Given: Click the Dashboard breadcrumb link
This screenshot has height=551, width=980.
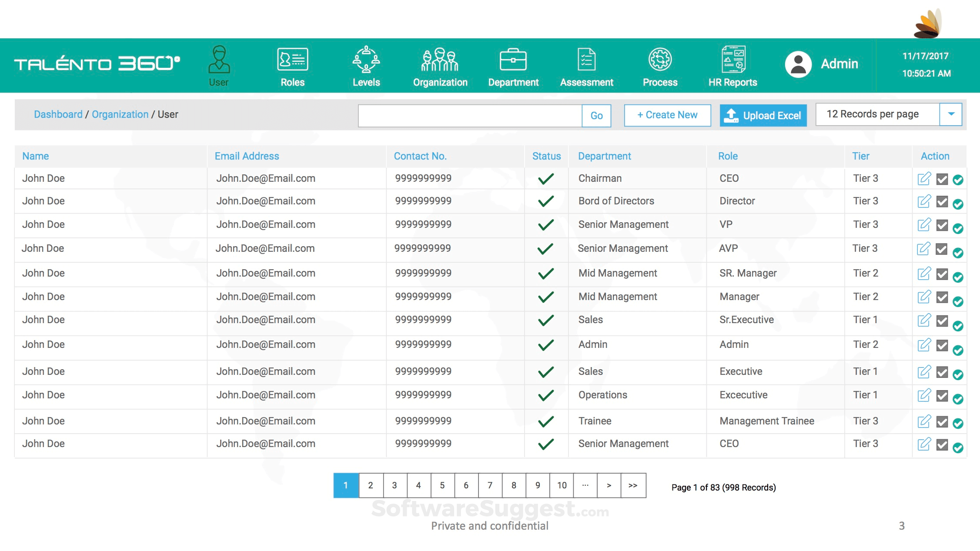Looking at the screenshot, I should pos(58,114).
